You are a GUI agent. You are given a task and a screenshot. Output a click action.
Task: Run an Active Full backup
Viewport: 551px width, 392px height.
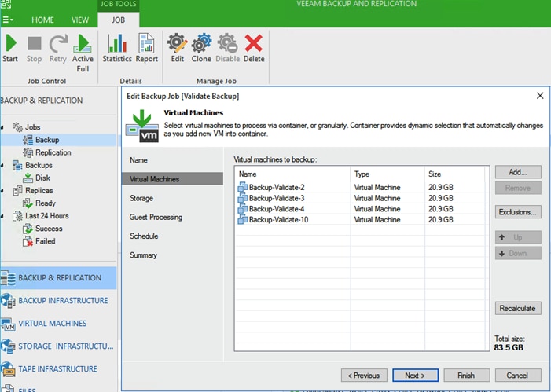click(83, 53)
